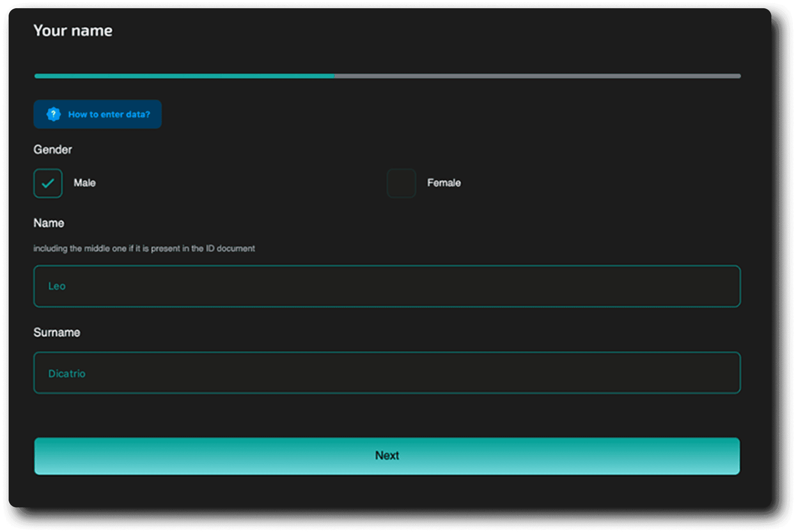This screenshot has height=532, width=796.
Task: Click the Name input field containing Leo
Action: click(387, 286)
